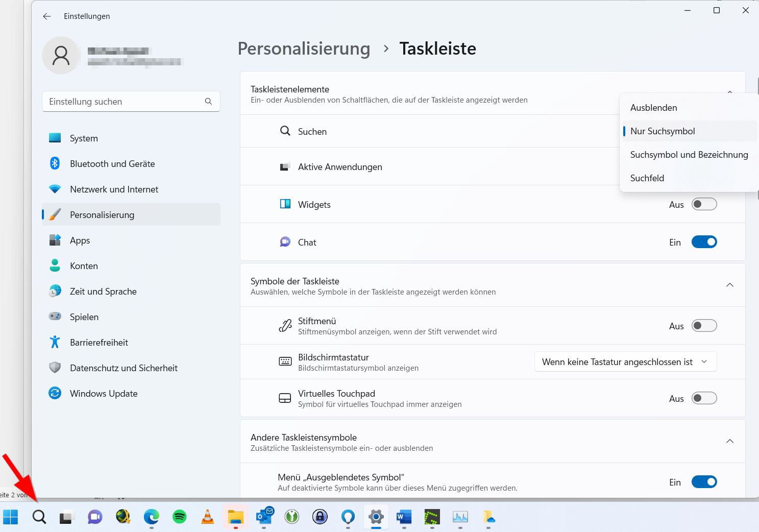
Task: Click the Personalisierung breadcrumb link
Action: pyautogui.click(x=304, y=49)
